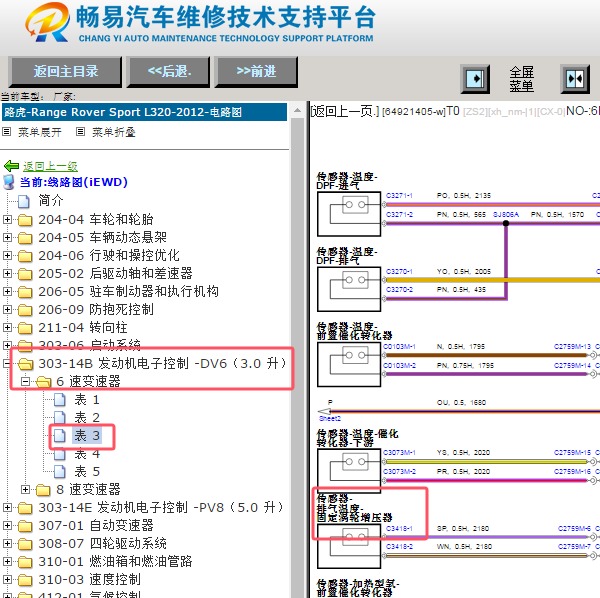Click connector label C0103M-1 in diagram
This screenshot has width=600, height=598.
click(x=399, y=347)
